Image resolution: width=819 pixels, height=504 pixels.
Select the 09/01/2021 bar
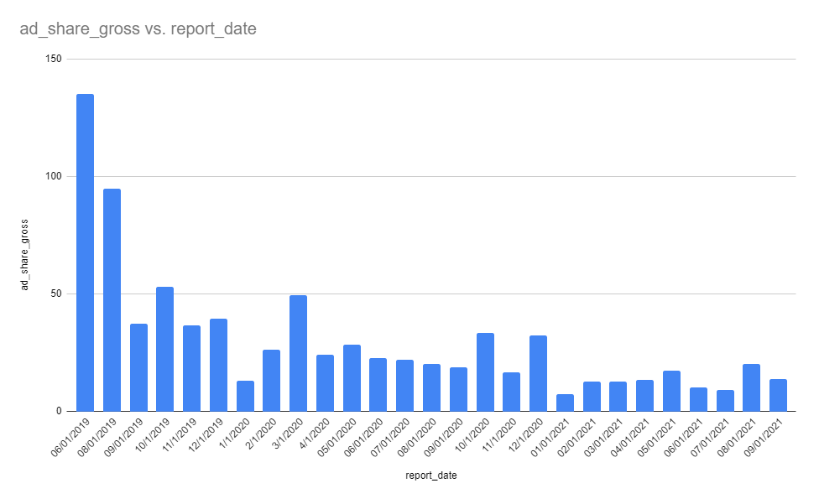778,395
